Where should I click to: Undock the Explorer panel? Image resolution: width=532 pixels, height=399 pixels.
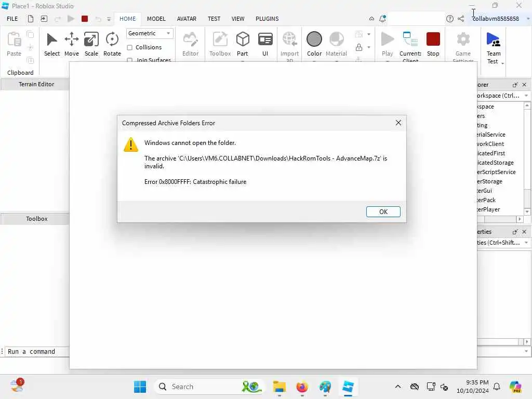coord(515,85)
